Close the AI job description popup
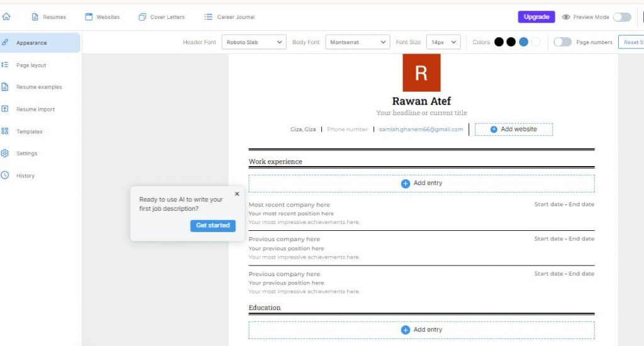 coord(236,194)
